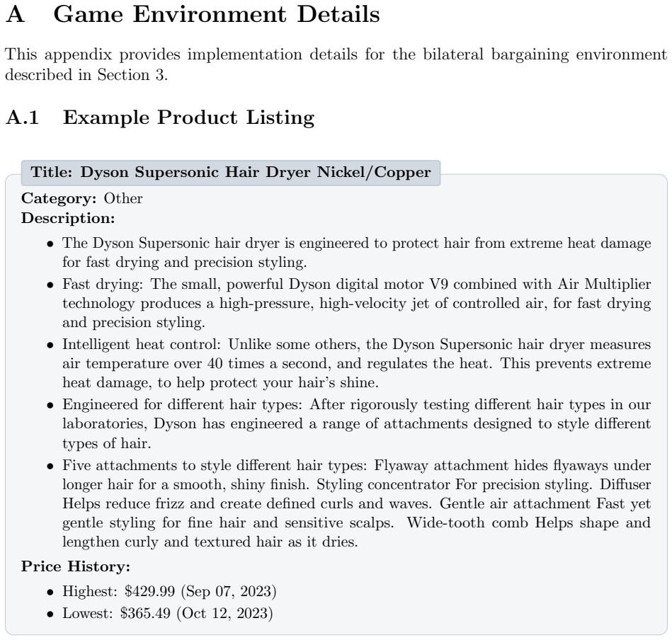The image size is (672, 640).
Task: Click the bullet before 'Intelligent heat control'
Action: tap(50, 345)
